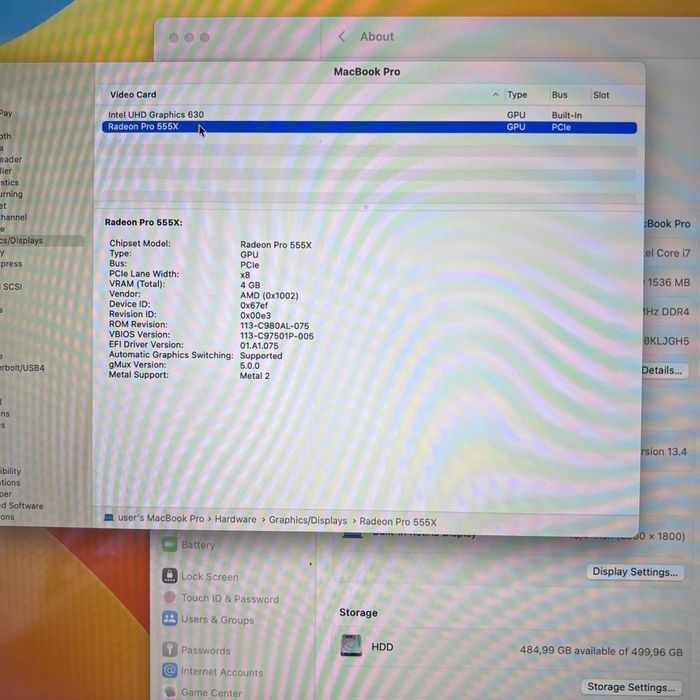The image size is (700, 700).
Task: Select the SCSI sidebar entry
Action: coord(12,287)
